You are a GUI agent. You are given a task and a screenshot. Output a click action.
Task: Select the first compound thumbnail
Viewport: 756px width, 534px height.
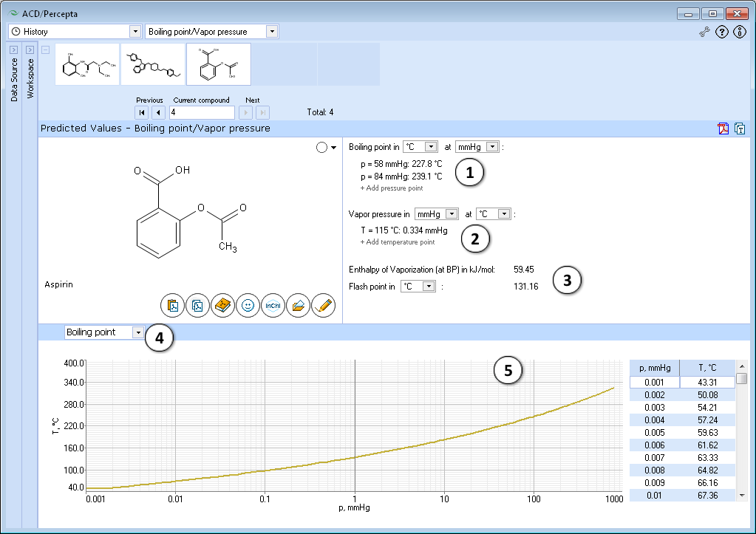[x=87, y=64]
